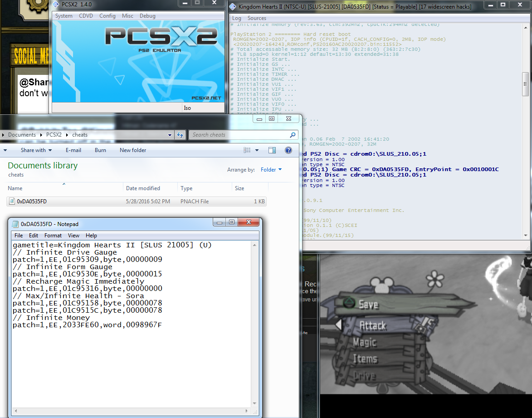532x418 pixels.
Task: Open Explorer help question mark icon
Action: coord(288,150)
